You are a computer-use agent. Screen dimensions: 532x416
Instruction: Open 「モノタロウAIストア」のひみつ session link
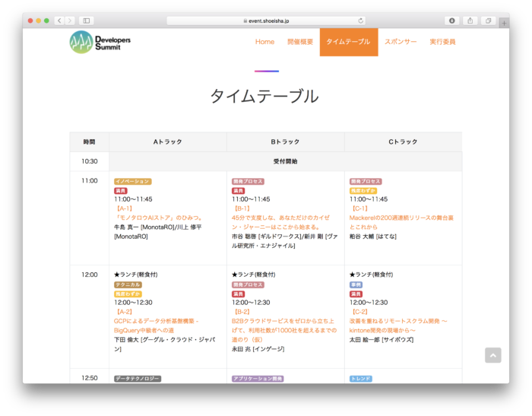click(159, 218)
